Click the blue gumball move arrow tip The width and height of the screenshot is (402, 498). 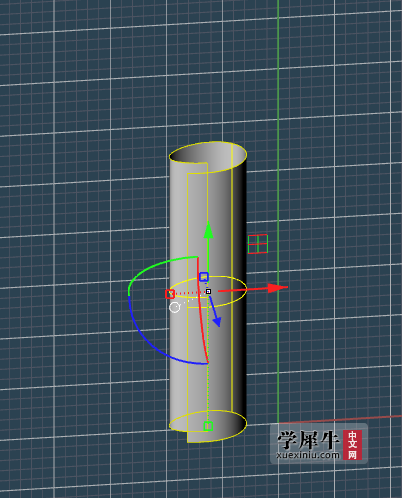coord(217,321)
